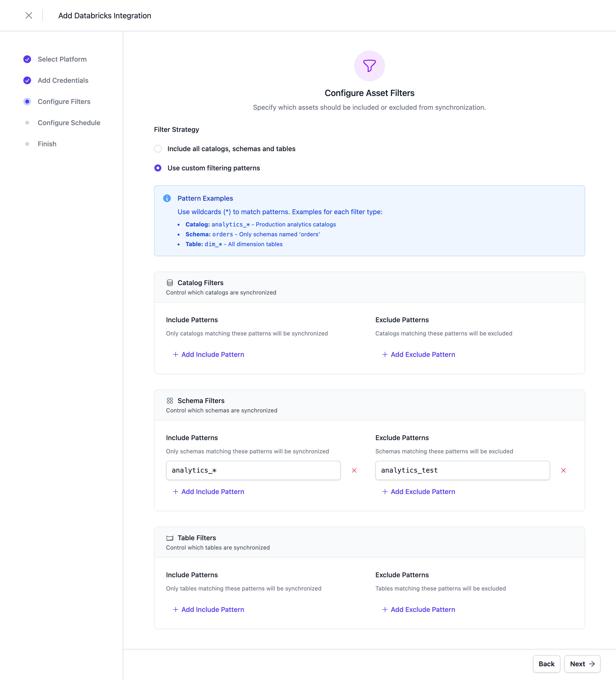Viewport: 616px width, 680px height.
Task: Click the Catalog Filters database icon
Action: (x=170, y=283)
